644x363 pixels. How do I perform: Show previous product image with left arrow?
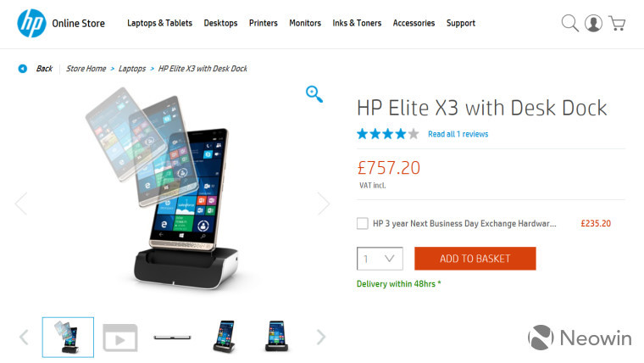pos(21,204)
